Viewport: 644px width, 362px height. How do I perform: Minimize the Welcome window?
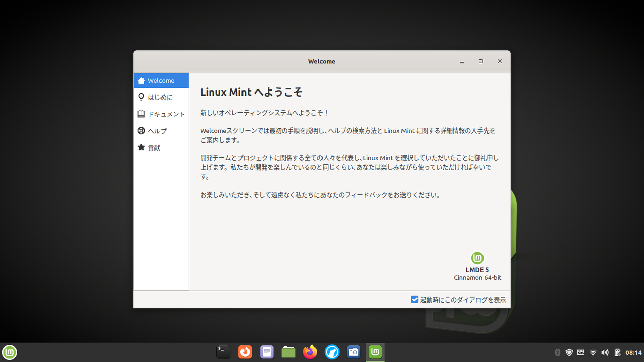(462, 61)
